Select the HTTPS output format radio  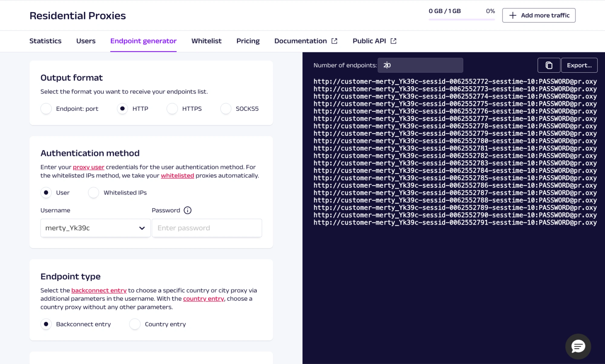click(x=172, y=109)
